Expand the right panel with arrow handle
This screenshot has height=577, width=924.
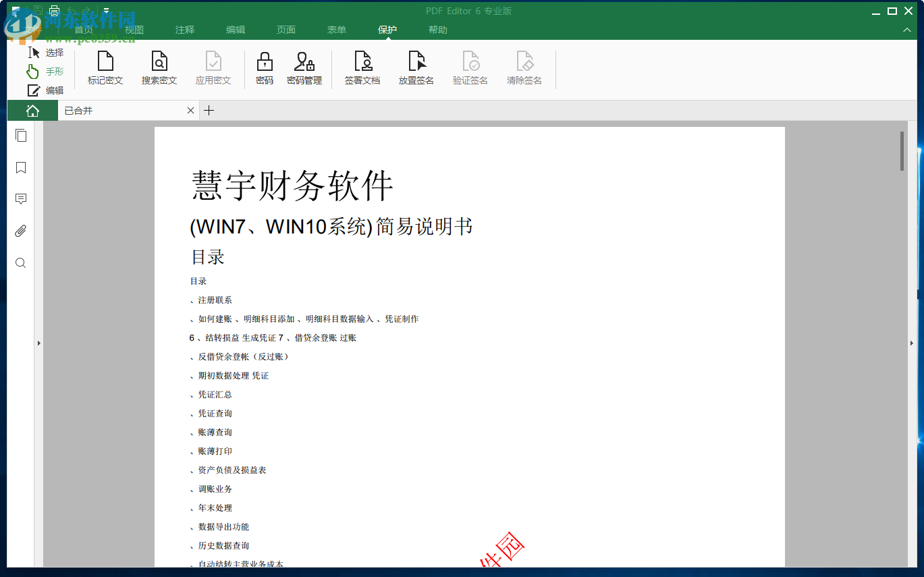pos(912,344)
